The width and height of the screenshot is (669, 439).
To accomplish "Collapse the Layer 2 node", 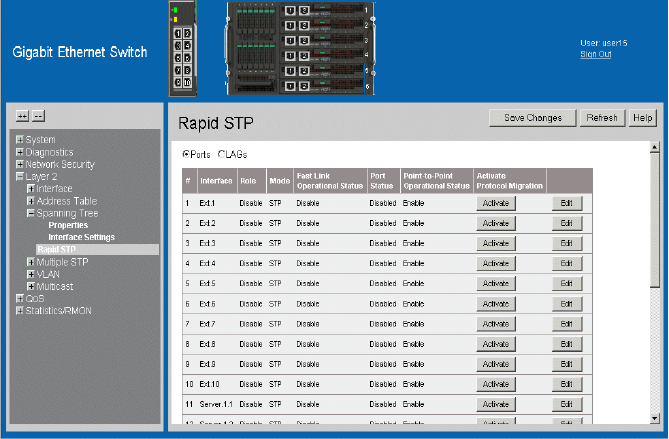I will point(20,176).
